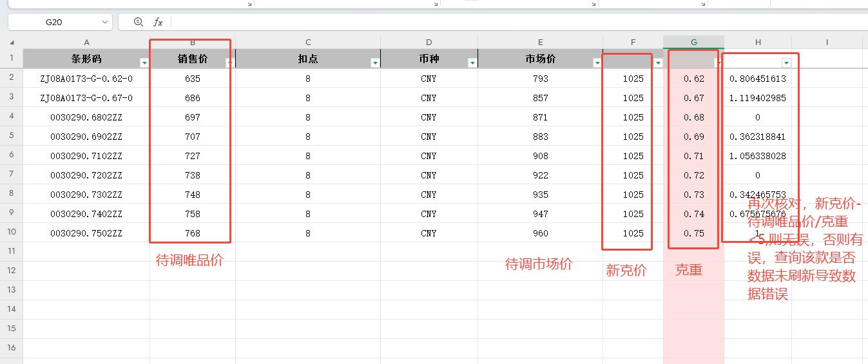Select cell containing ZJ08A0173-G-0.62-0
This screenshot has width=868, height=364.
tap(86, 79)
